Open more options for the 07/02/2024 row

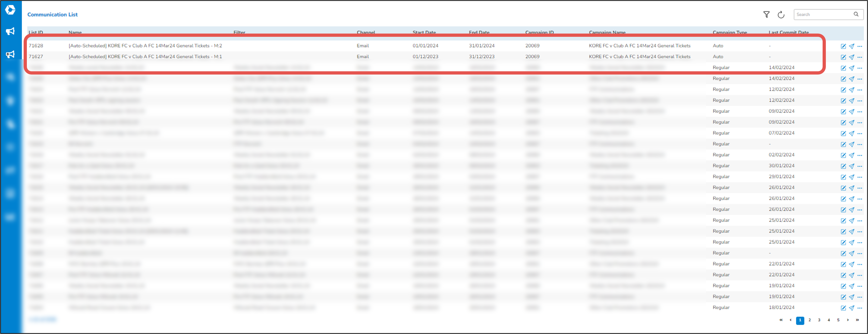[860, 133]
